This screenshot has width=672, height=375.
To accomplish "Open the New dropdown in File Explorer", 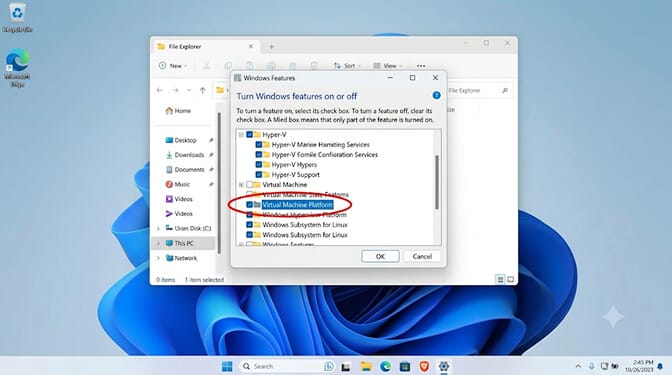I will (x=173, y=66).
